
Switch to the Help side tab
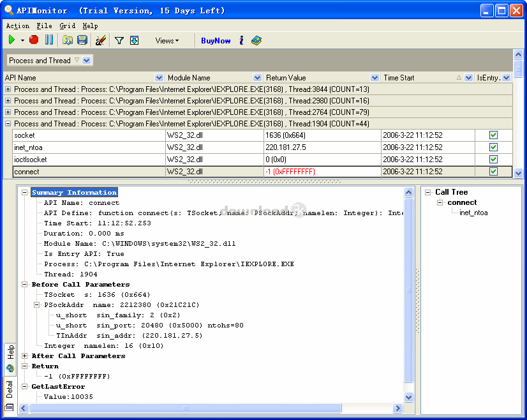coord(10,358)
